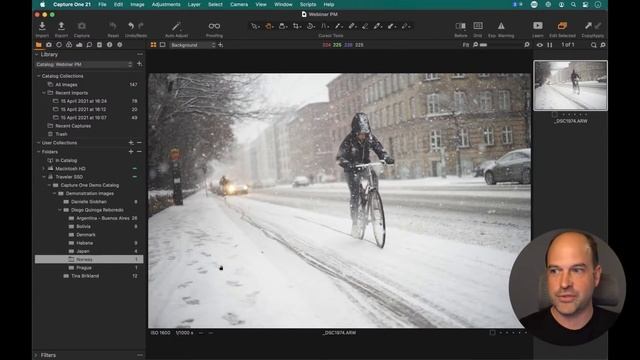The height and width of the screenshot is (360, 640).
Task: Select the _DSC1974.ARW browser thumbnail
Action: 570,85
